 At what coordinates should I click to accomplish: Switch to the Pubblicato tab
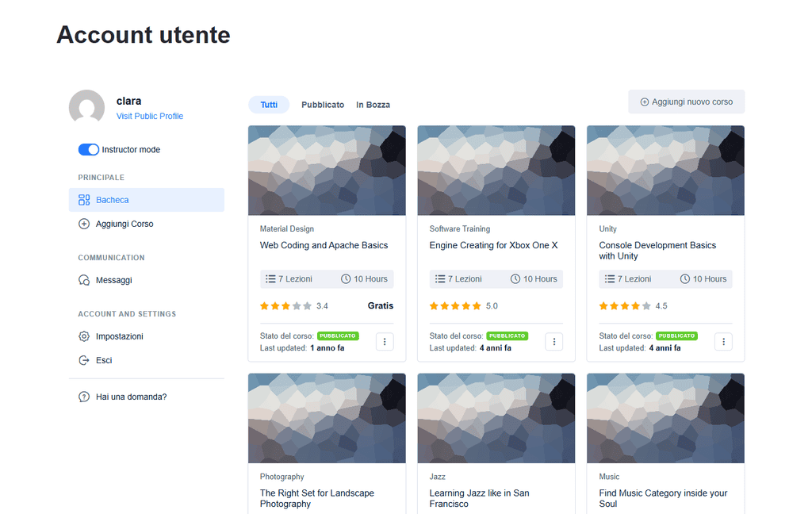tap(323, 105)
